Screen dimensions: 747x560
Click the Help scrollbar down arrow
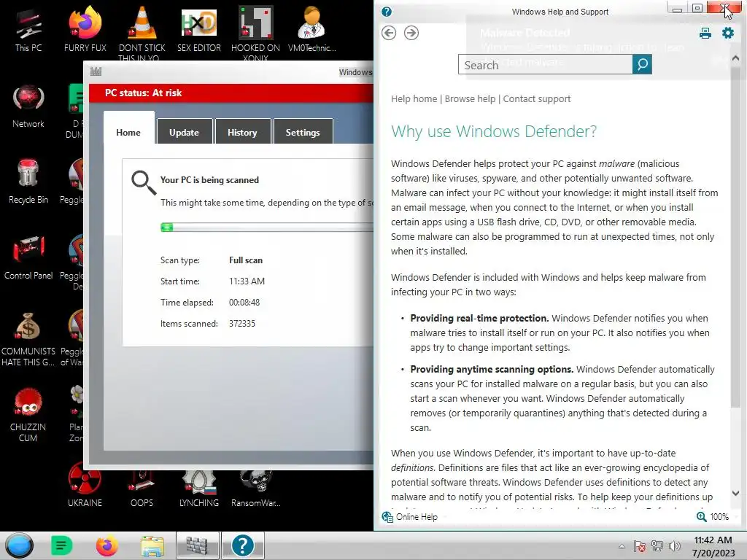click(x=735, y=494)
